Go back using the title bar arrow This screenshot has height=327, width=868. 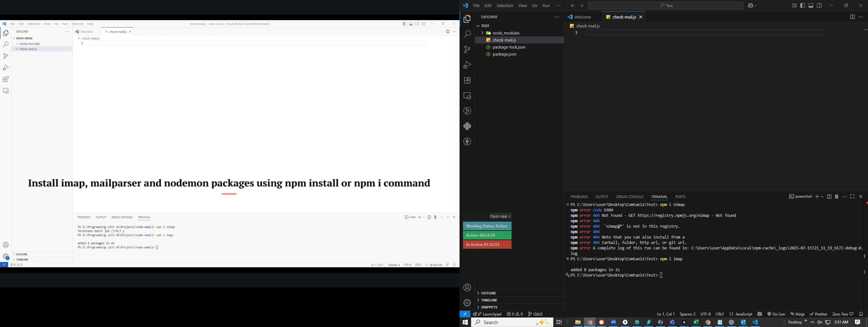click(x=572, y=6)
